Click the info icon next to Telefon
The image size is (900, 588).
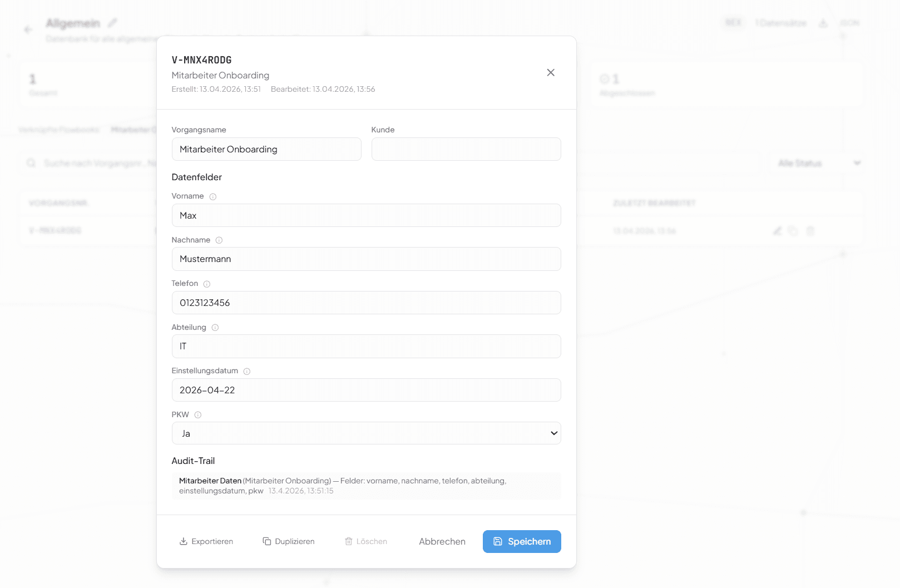coord(206,284)
